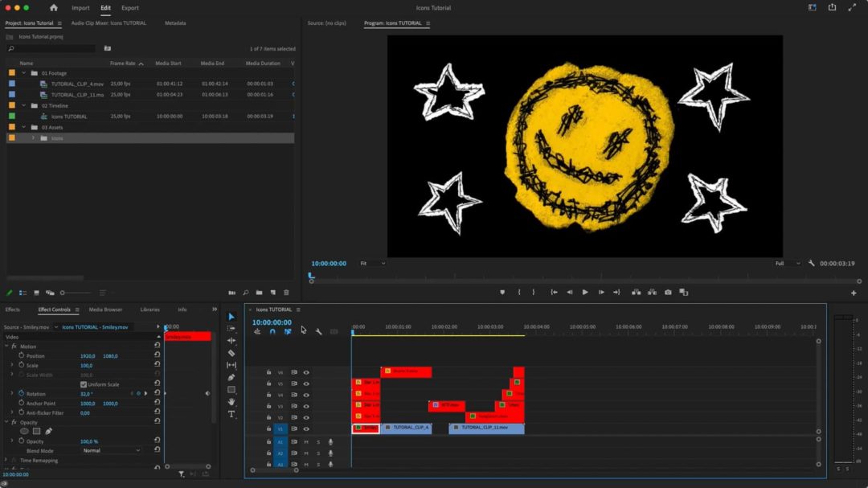
Task: Switch to the Media Browser tab
Action: 105,310
